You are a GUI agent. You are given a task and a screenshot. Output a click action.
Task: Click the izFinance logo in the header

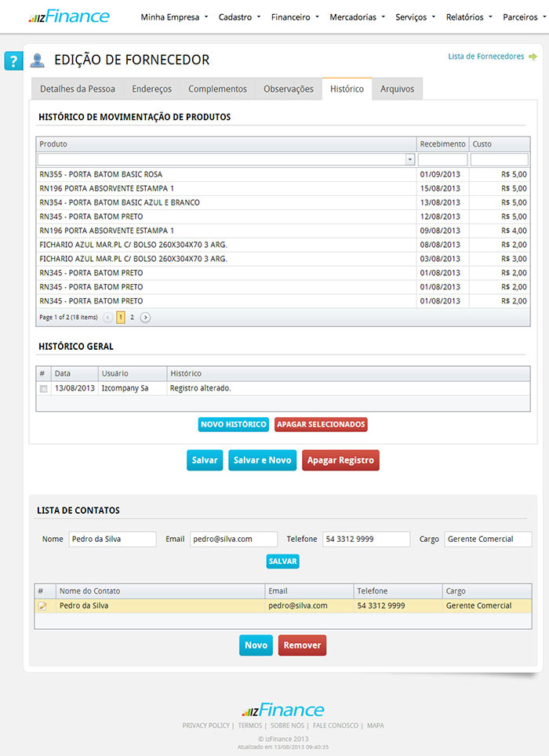pos(69,16)
